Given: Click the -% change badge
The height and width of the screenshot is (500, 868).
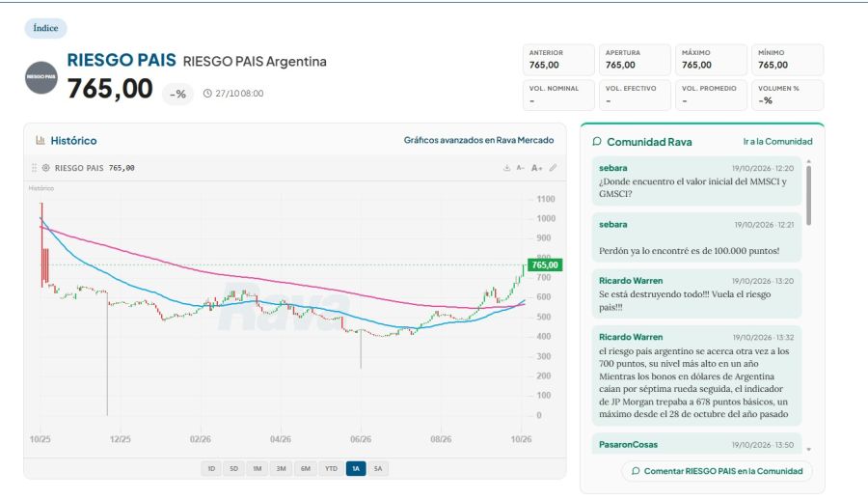Looking at the screenshot, I should (177, 95).
